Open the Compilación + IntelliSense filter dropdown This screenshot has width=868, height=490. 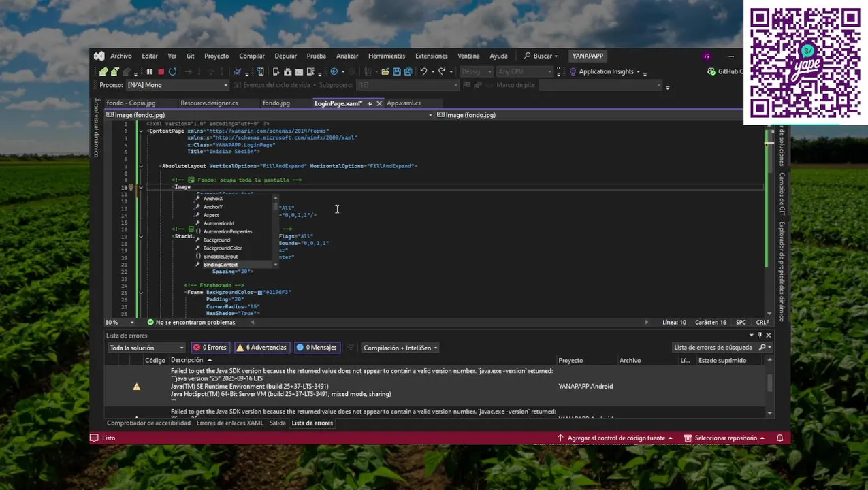click(x=400, y=348)
